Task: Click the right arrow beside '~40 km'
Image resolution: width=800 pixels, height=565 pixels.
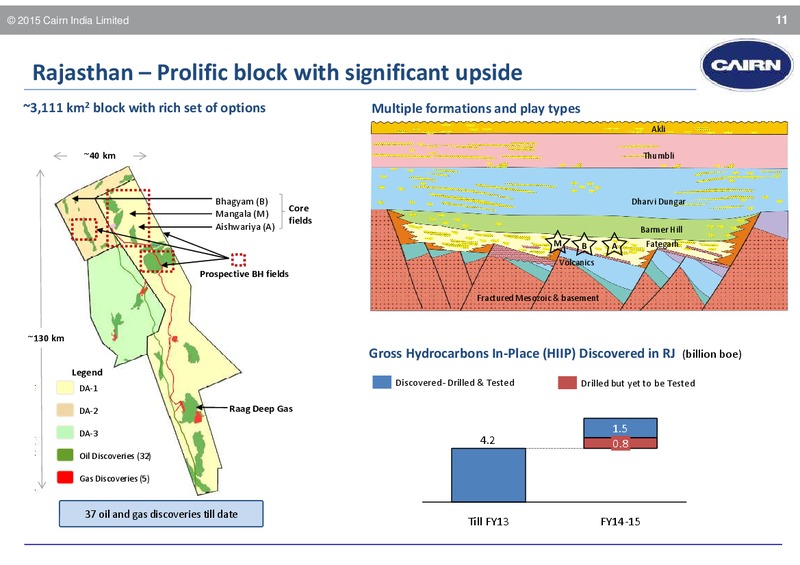Action: (x=140, y=156)
